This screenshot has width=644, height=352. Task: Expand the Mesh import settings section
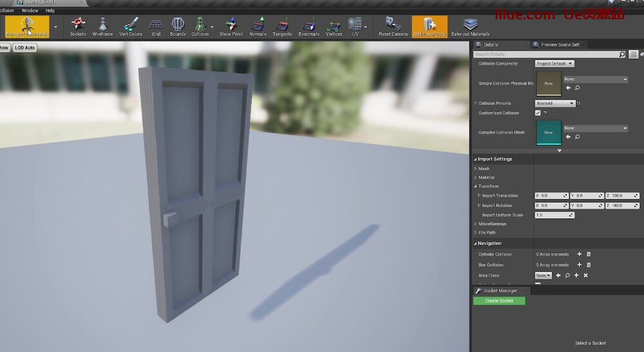click(x=476, y=169)
